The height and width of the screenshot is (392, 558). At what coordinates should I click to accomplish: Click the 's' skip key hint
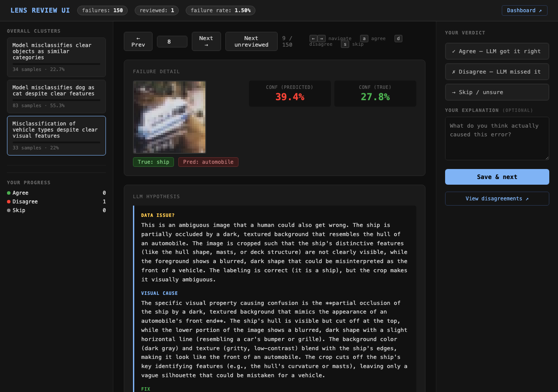345,44
